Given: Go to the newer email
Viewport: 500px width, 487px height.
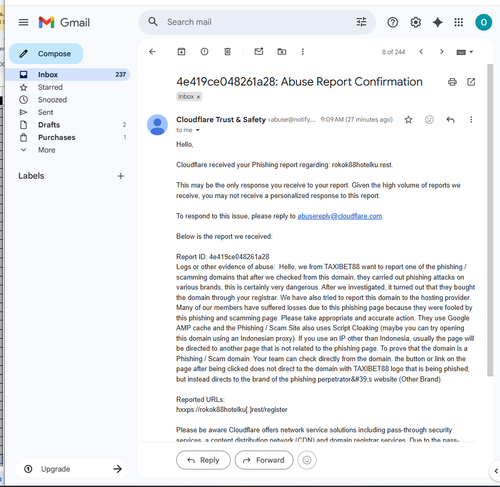Looking at the screenshot, I should (x=421, y=52).
